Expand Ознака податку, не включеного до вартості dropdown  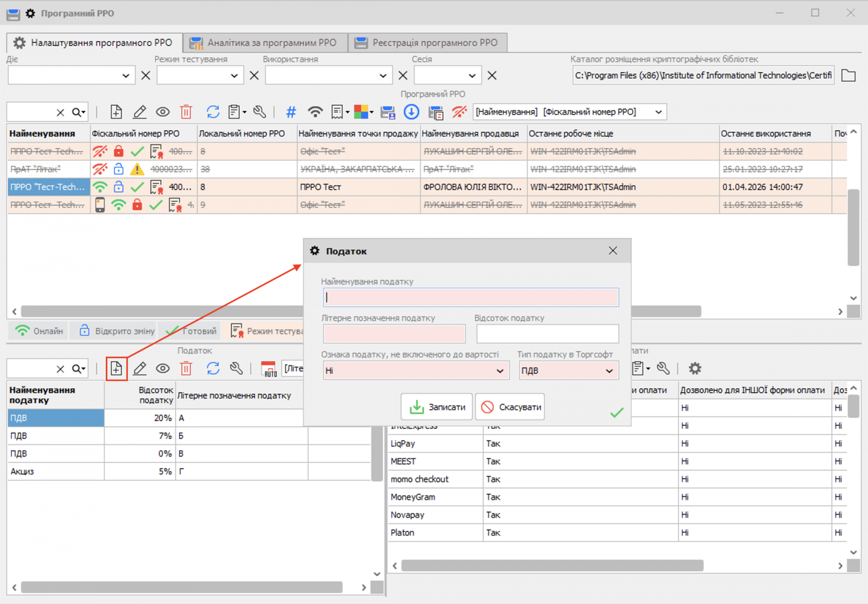500,371
